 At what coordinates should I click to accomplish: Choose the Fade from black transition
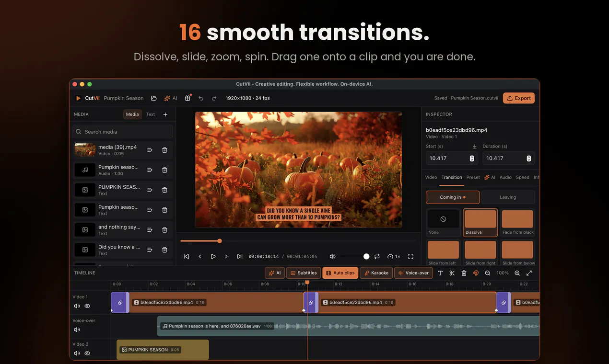tap(518, 223)
